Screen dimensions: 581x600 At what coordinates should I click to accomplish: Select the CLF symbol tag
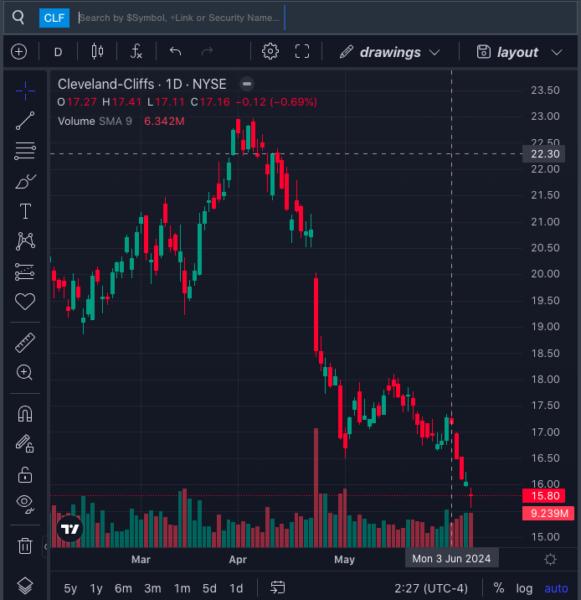point(54,18)
